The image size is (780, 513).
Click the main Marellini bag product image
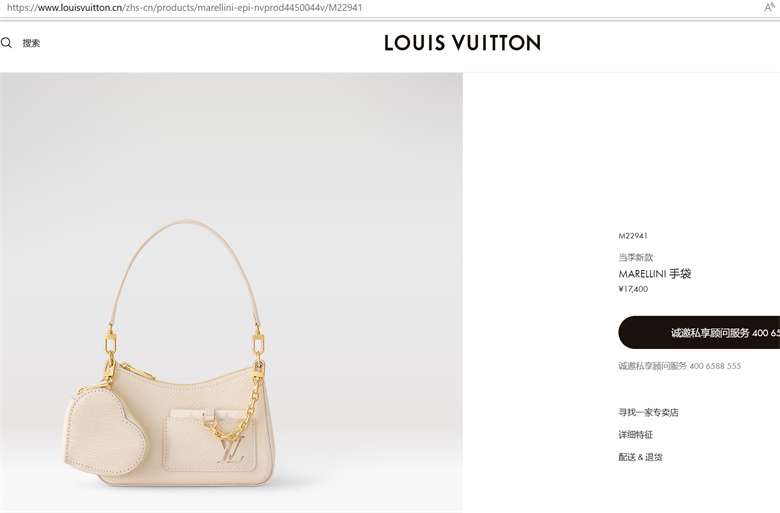231,293
